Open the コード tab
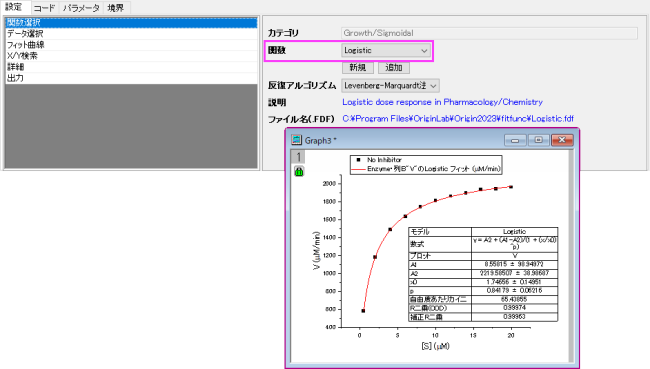The height and width of the screenshot is (369, 650). pos(44,8)
